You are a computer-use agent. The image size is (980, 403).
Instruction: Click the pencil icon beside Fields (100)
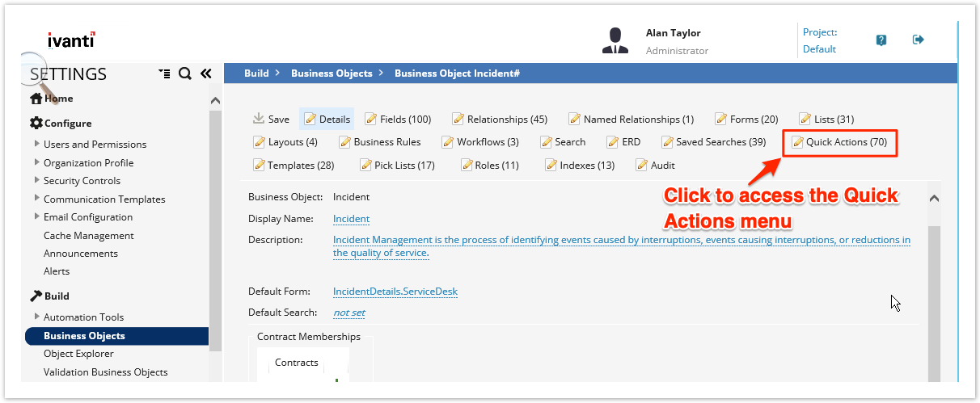click(x=371, y=119)
